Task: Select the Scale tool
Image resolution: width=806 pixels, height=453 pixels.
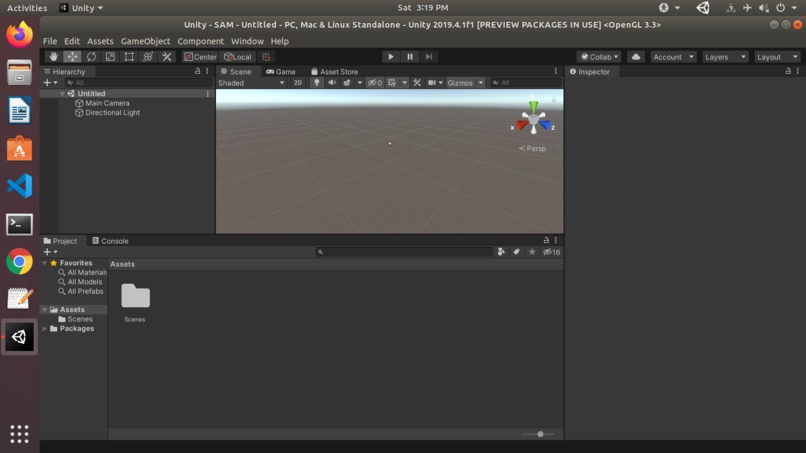Action: [110, 57]
